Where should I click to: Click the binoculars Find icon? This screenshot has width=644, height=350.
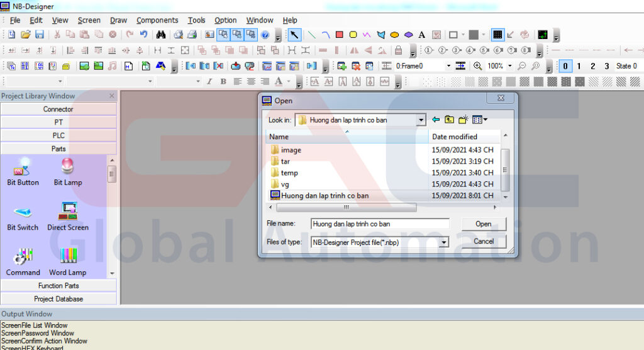pyautogui.click(x=160, y=35)
